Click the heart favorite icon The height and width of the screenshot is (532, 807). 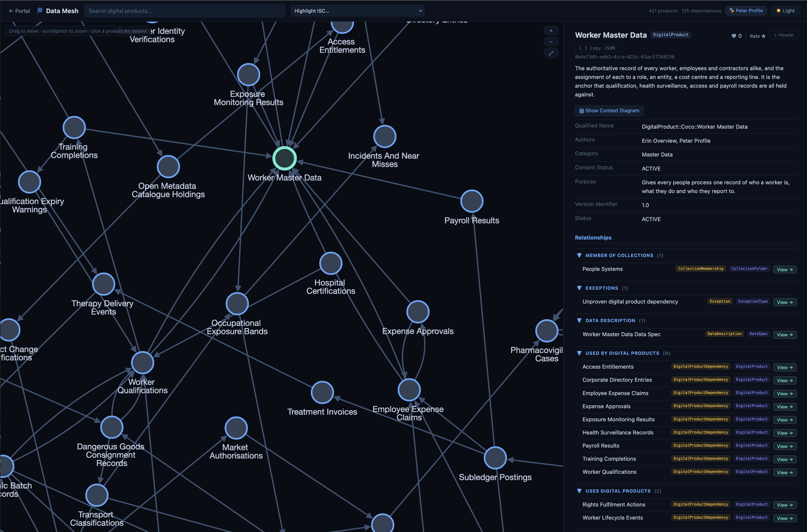coord(734,36)
